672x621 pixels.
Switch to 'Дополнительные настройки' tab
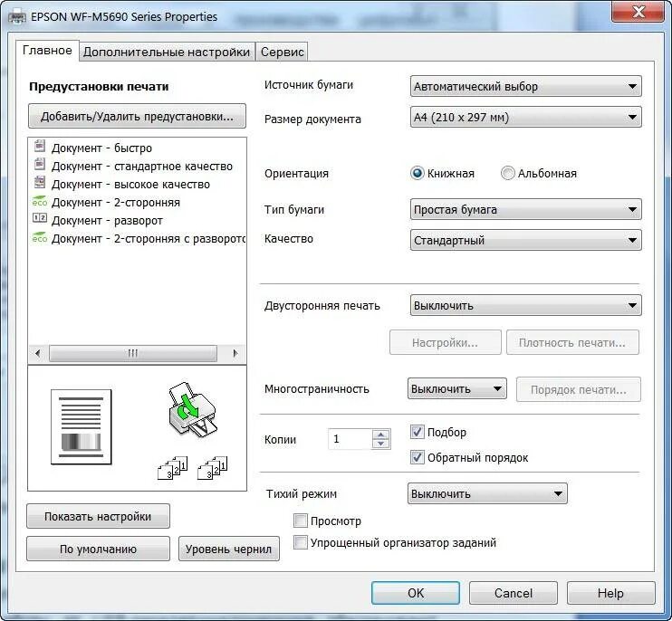(167, 52)
